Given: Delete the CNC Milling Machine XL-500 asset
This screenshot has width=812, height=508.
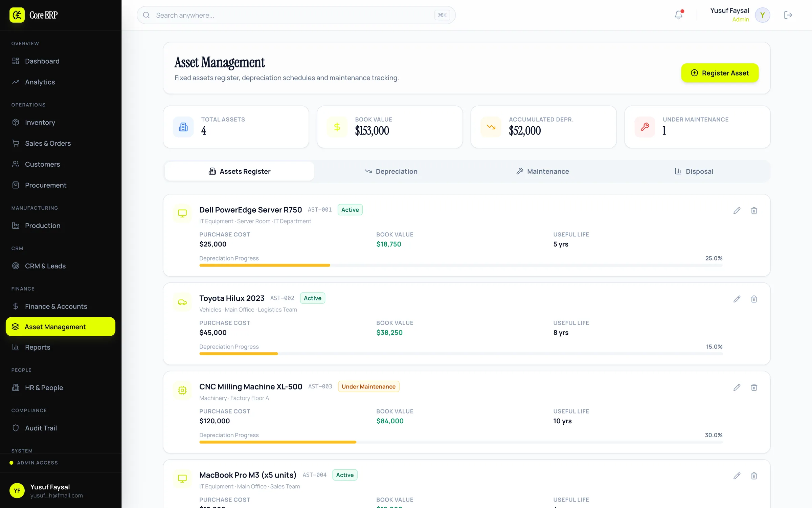Looking at the screenshot, I should tap(754, 387).
